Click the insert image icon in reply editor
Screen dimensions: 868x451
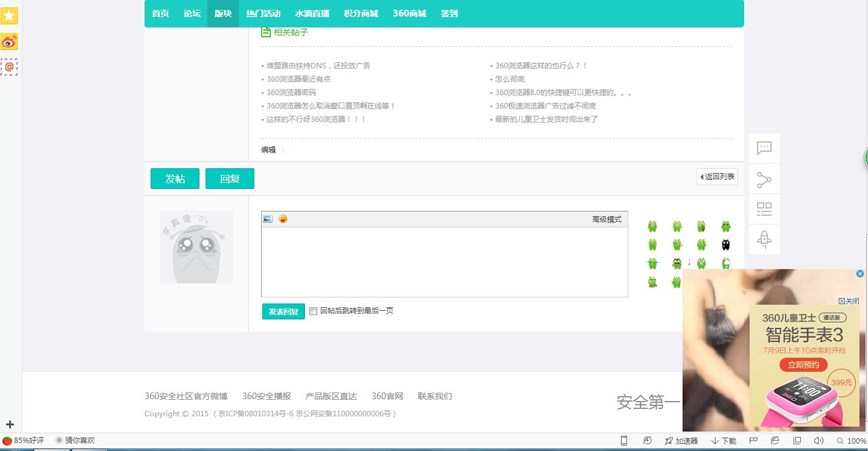click(268, 219)
